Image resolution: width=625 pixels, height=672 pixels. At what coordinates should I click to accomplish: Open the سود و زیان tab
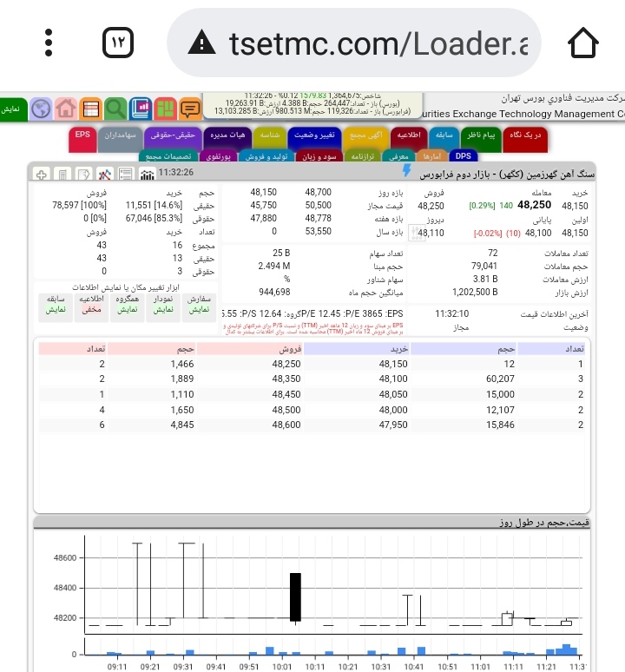coord(319,156)
